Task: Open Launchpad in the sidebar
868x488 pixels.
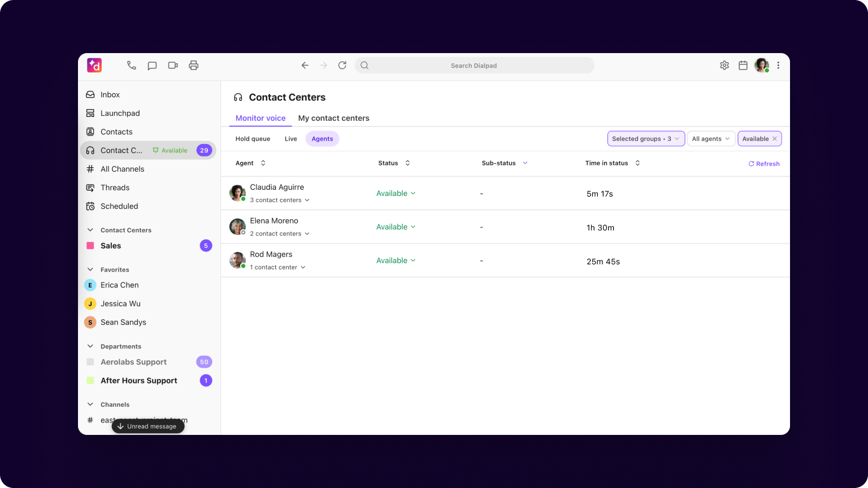Action: (147, 113)
